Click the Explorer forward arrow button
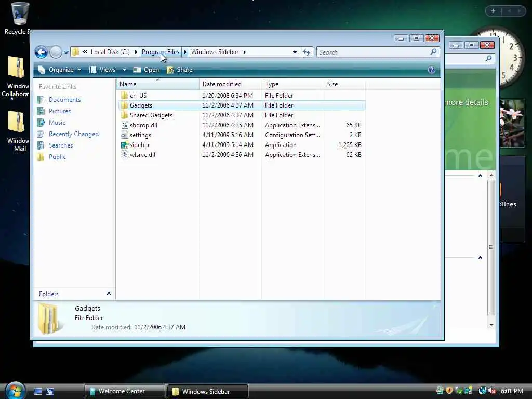The height and width of the screenshot is (399, 532). (x=56, y=52)
